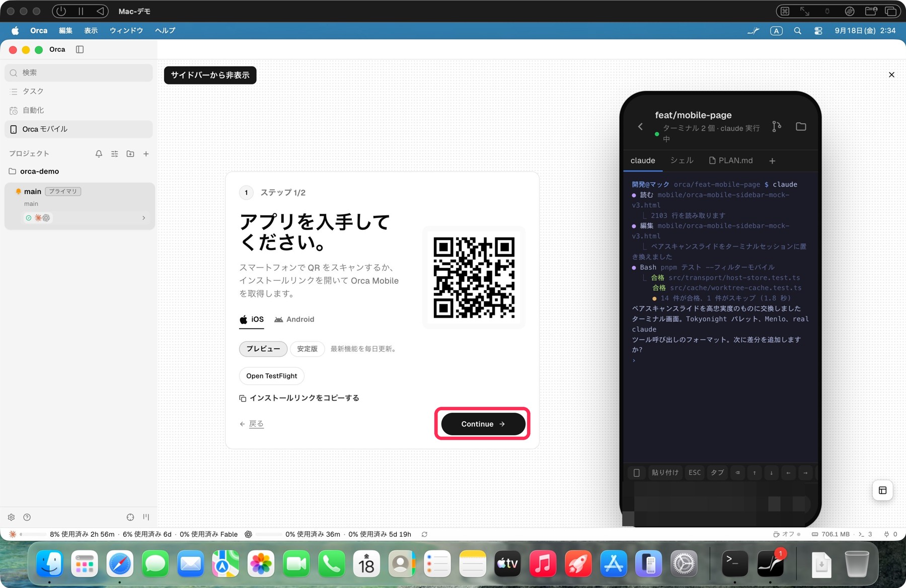Go back with the 戻る link
The image size is (906, 588).
point(252,424)
